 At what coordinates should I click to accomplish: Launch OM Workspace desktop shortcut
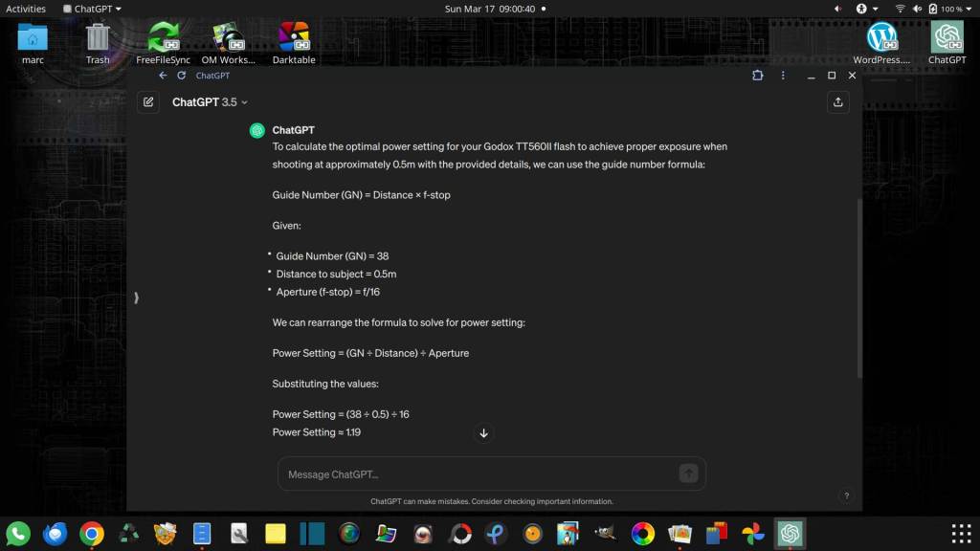[228, 44]
